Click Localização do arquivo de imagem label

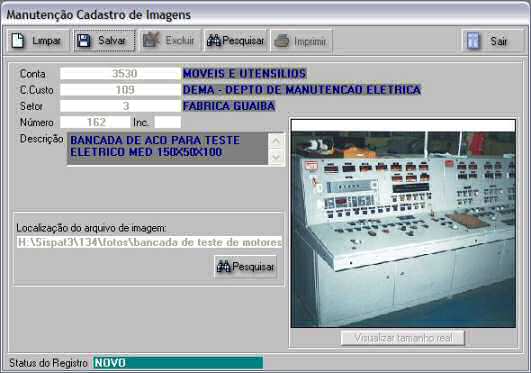(x=91, y=228)
